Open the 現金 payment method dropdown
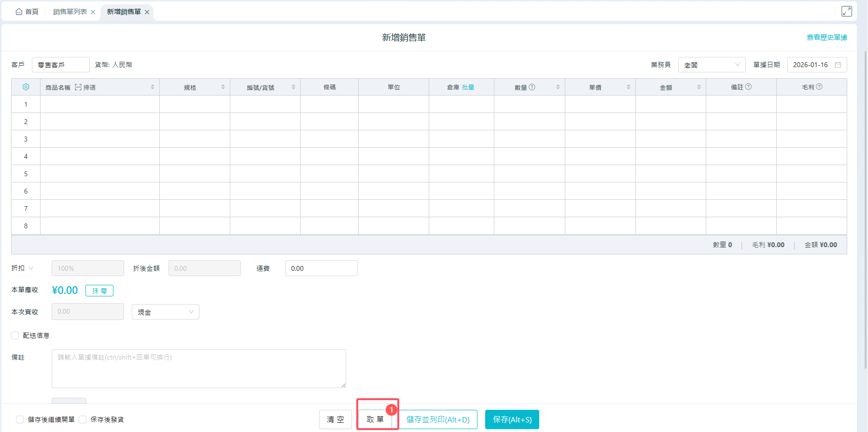868x432 pixels. tap(165, 312)
